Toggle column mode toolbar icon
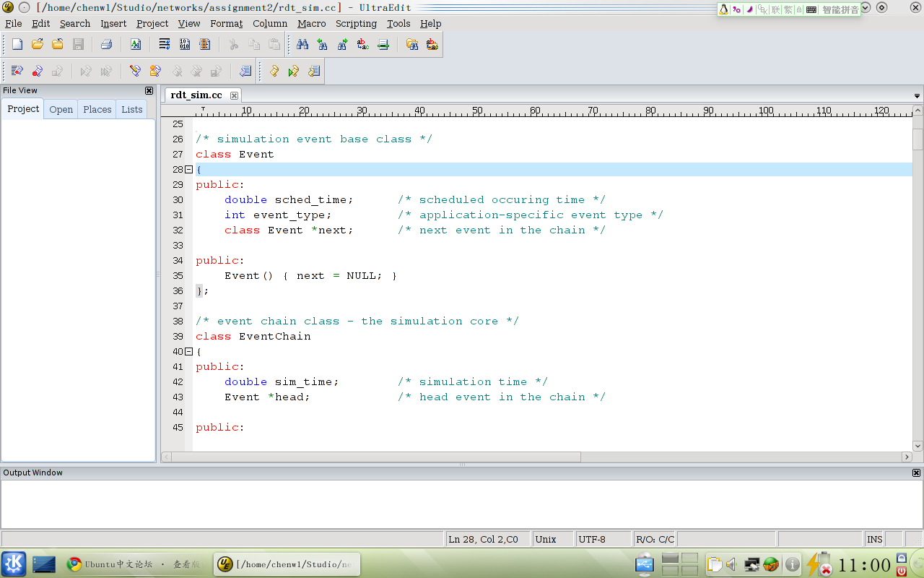Screen dimensions: 924x578 205,44
